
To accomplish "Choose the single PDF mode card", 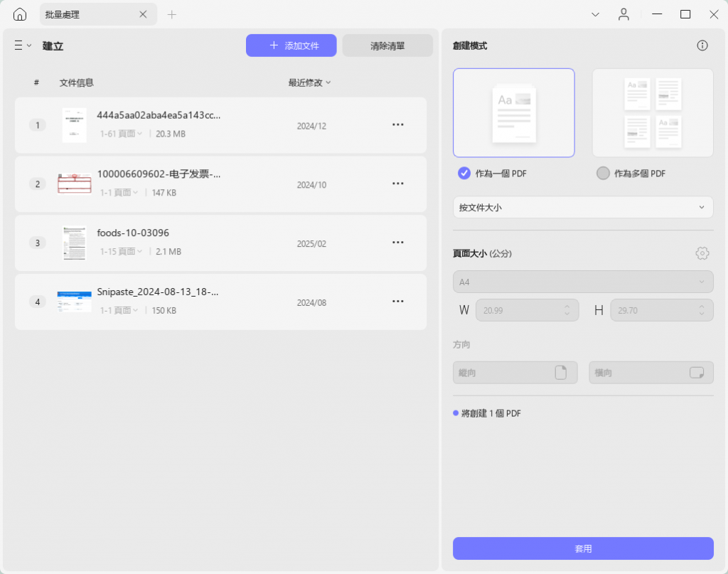I will coord(513,113).
